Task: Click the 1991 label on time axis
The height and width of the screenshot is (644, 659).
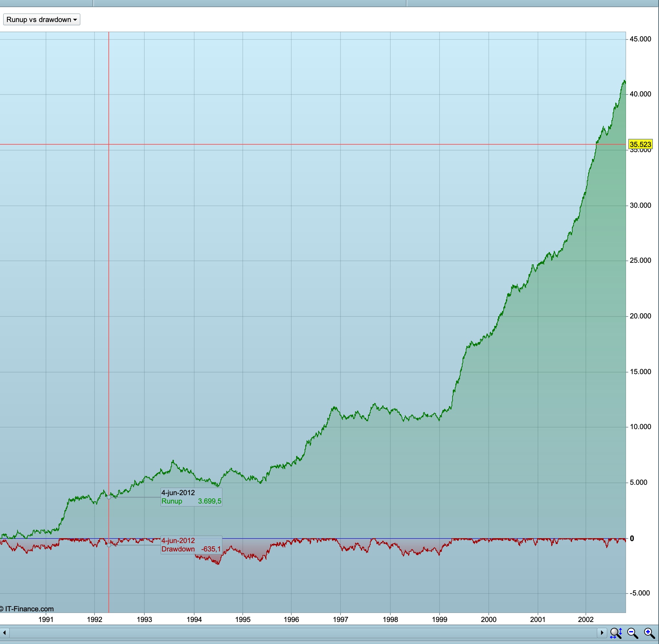Action: coord(46,619)
